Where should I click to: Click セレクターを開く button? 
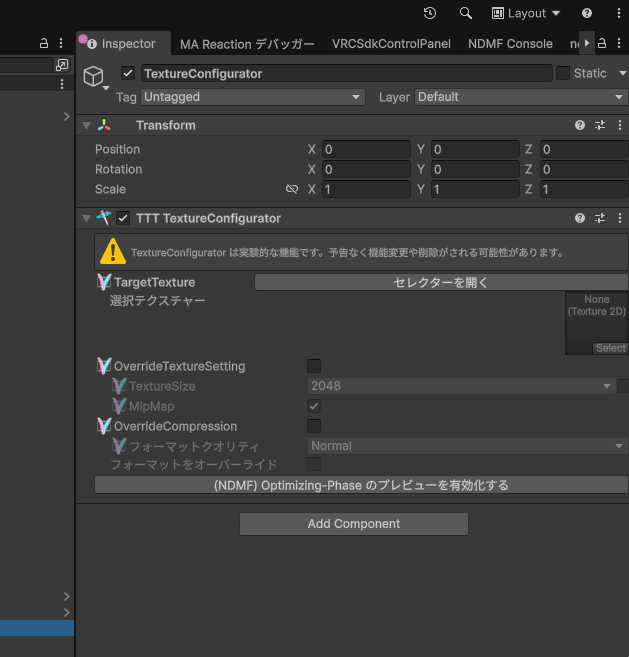coord(441,282)
